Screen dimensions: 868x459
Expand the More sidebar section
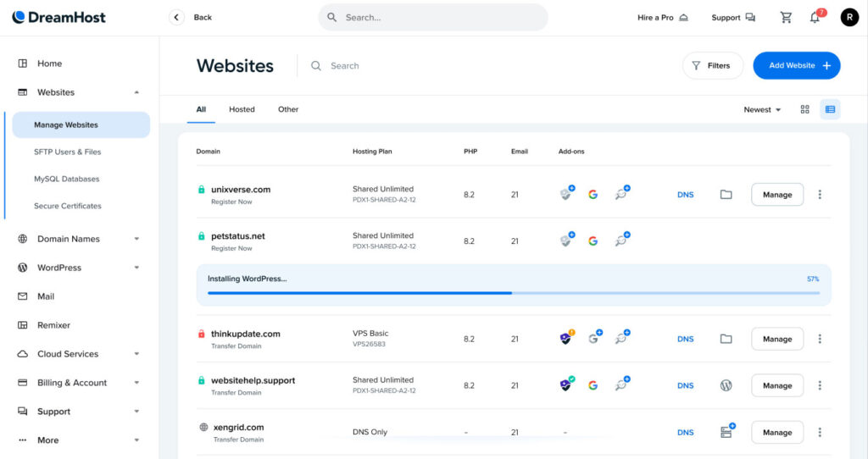click(136, 440)
